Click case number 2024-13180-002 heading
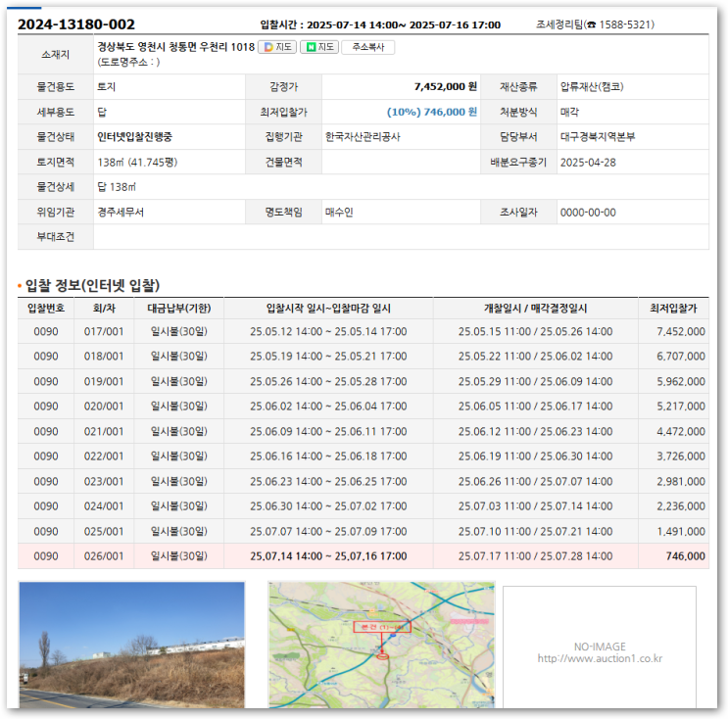The width and height of the screenshot is (728, 719). coord(76,24)
